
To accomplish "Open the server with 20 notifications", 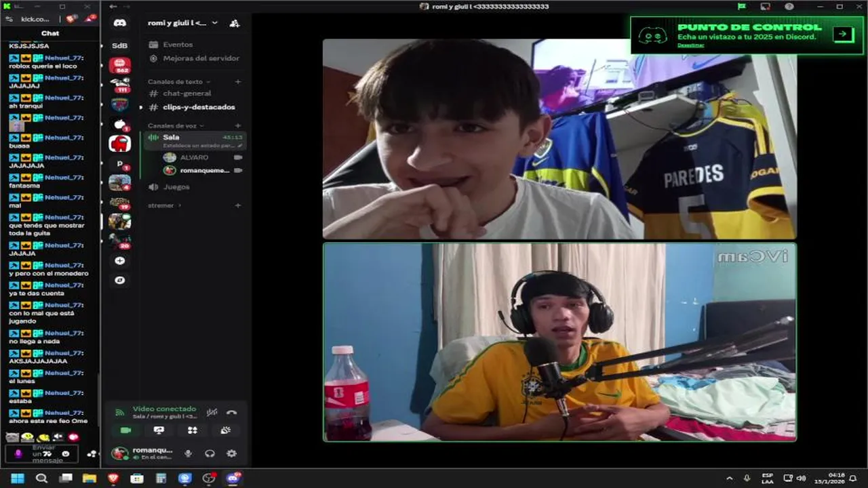I will tap(120, 241).
